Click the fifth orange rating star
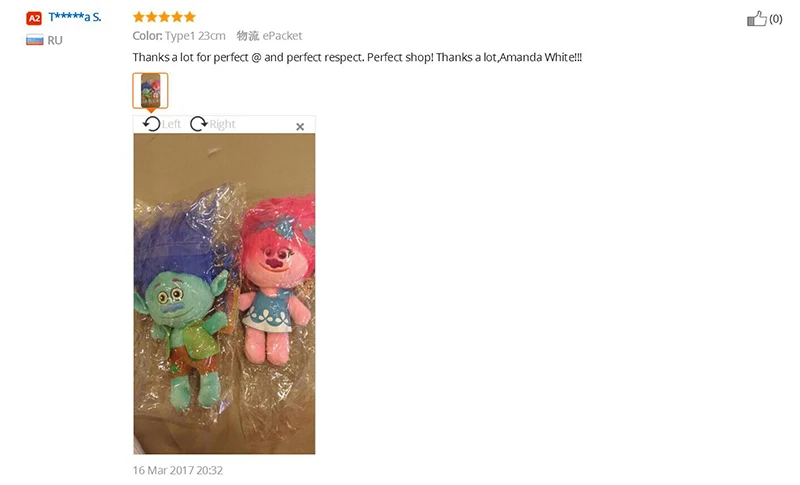Screen dimensions: 800x485 [190, 17]
